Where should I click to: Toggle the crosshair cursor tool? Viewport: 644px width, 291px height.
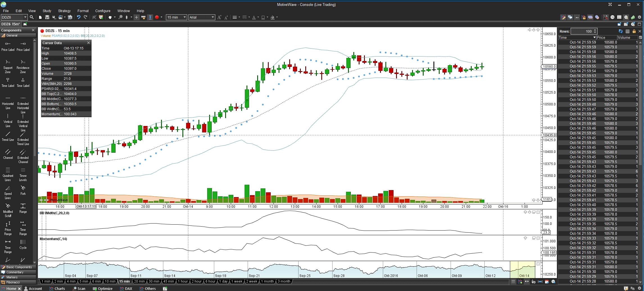137,17
